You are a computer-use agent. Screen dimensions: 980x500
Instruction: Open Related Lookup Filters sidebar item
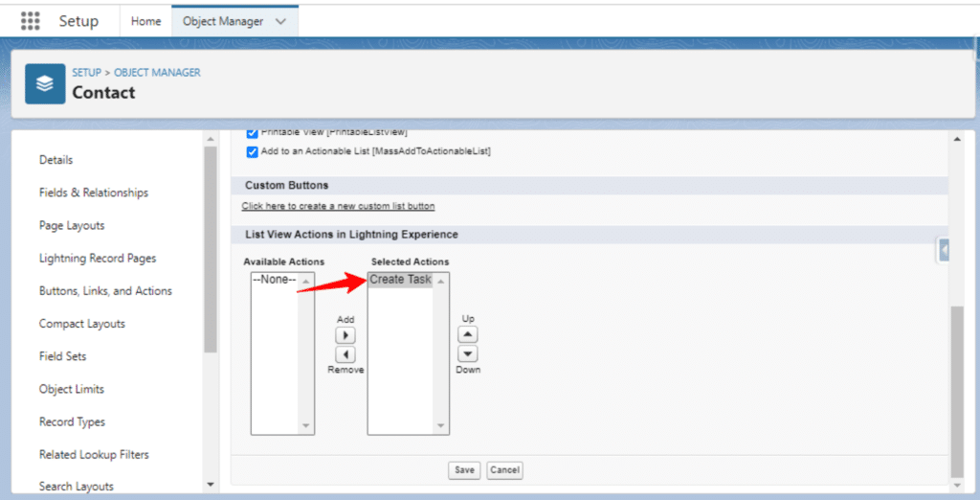point(94,454)
